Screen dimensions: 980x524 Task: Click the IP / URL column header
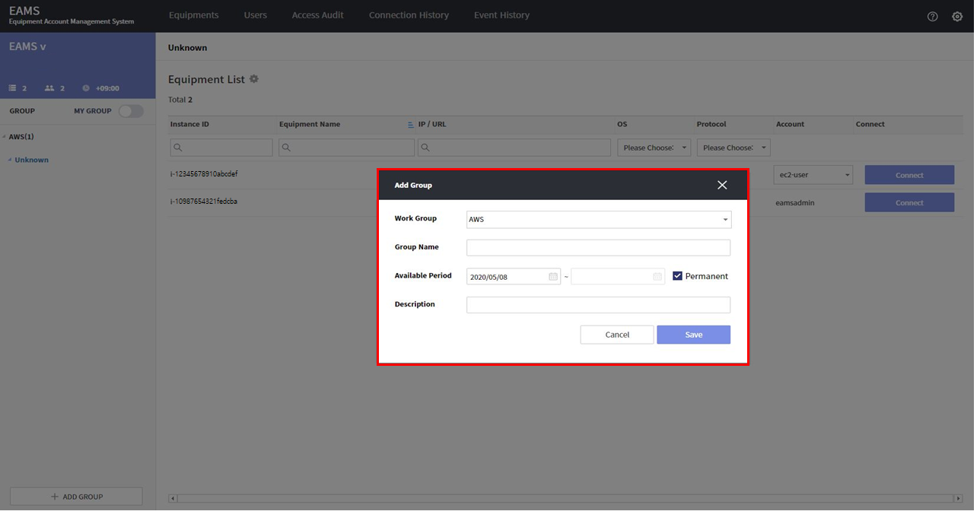(432, 124)
